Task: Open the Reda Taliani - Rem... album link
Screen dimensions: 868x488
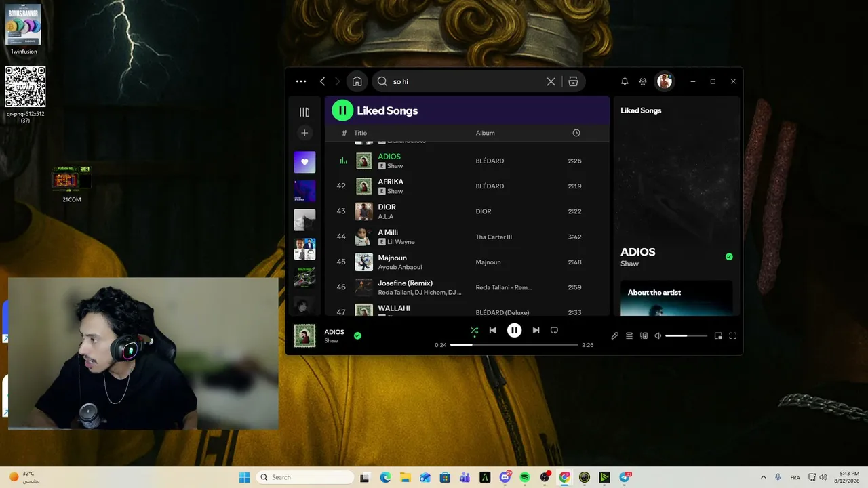Action: (x=504, y=287)
